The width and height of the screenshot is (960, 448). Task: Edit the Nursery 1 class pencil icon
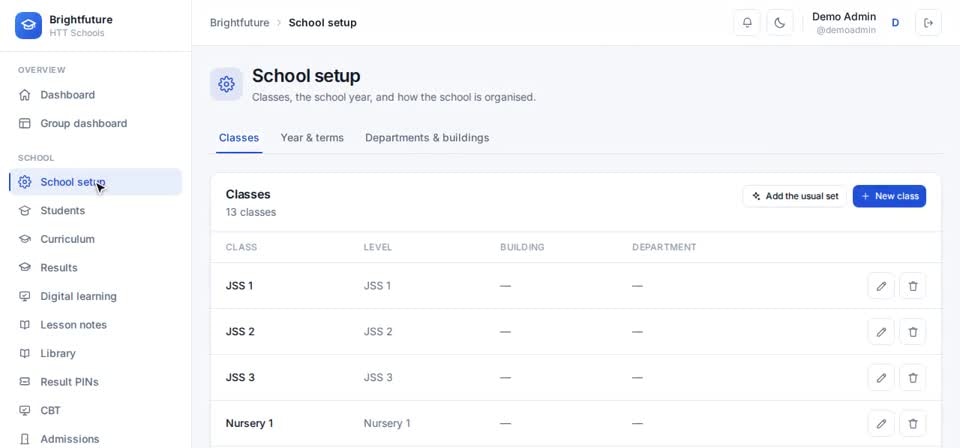tap(881, 424)
